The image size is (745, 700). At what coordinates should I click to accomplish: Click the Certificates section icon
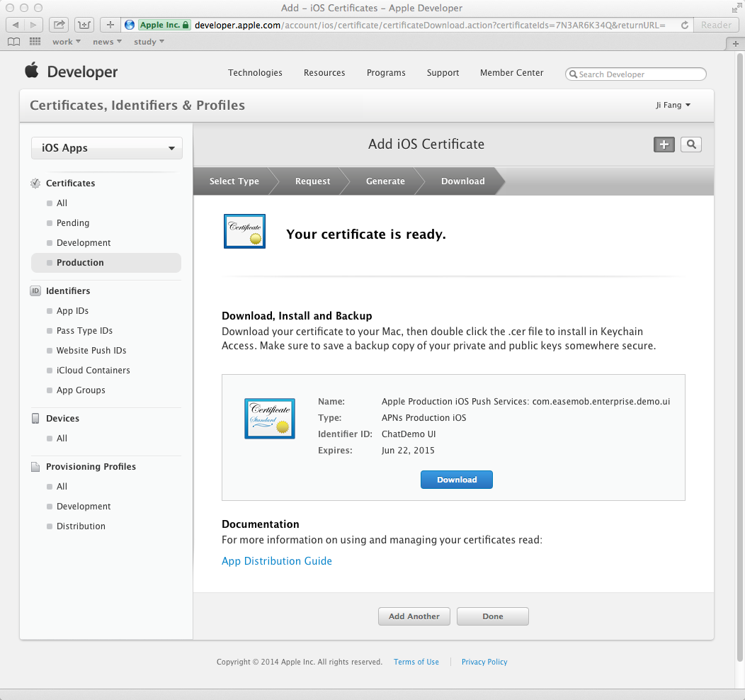(35, 183)
